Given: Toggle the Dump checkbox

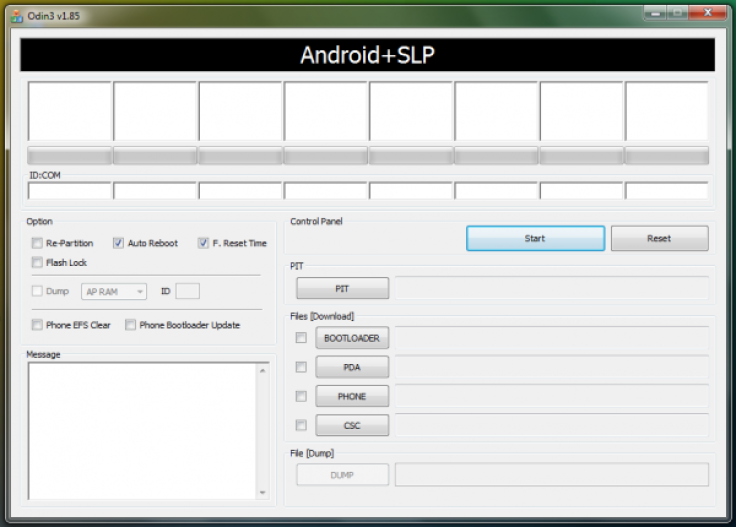Looking at the screenshot, I should click(x=37, y=291).
